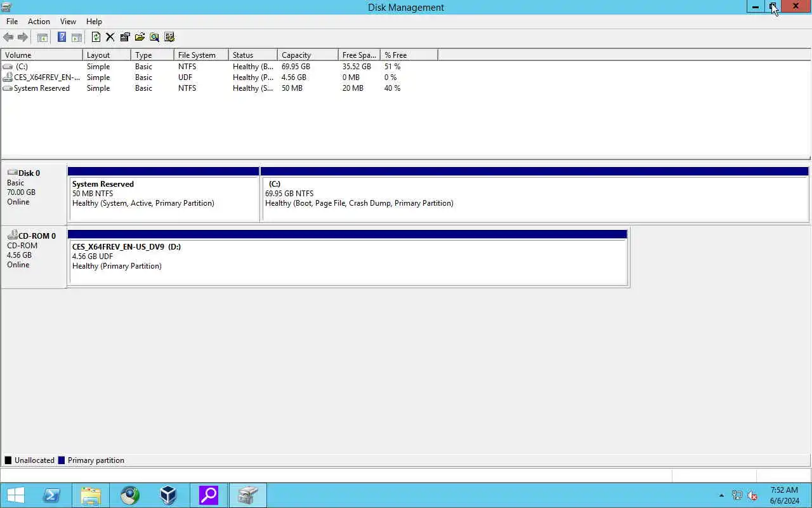Select the System Reserved row in the volume list
This screenshot has width=812, height=508.
(219, 88)
